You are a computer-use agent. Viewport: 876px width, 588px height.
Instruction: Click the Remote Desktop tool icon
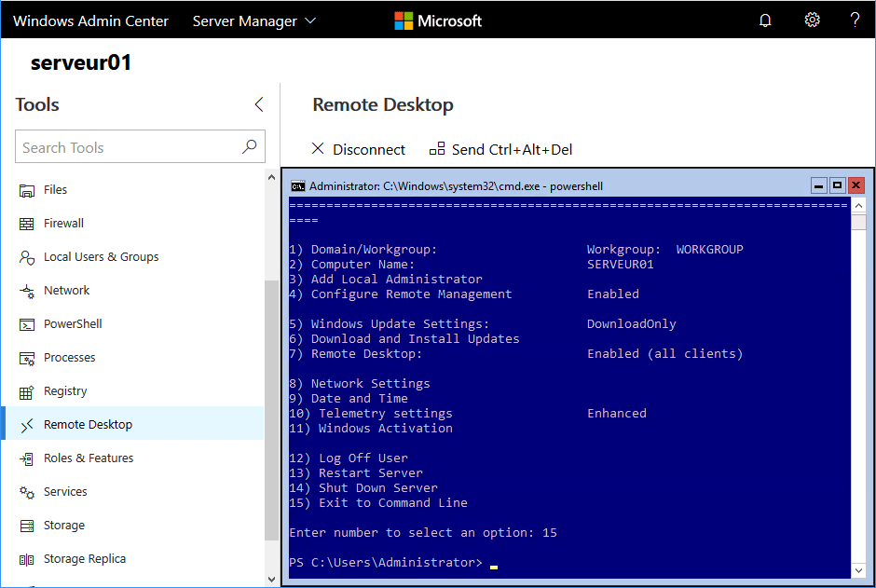point(27,426)
